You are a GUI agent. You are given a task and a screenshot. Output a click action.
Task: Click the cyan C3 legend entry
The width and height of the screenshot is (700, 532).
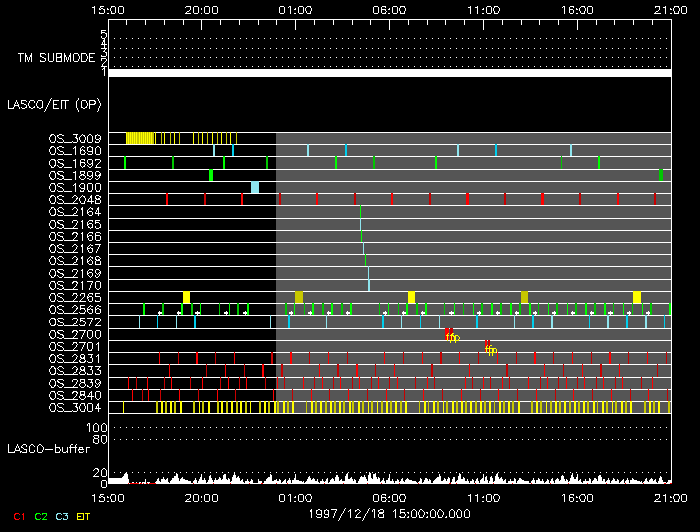pyautogui.click(x=63, y=516)
